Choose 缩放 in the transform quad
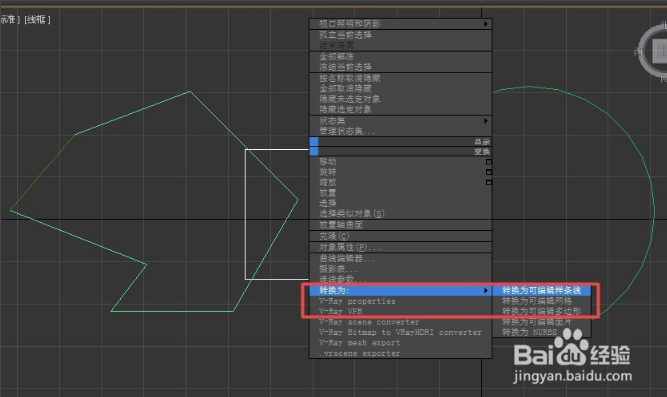Image resolution: width=667 pixels, height=397 pixels. point(400,182)
